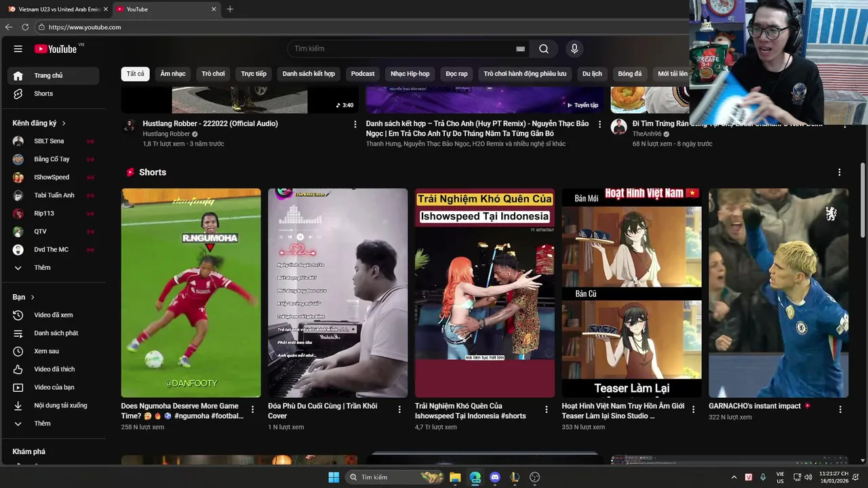
Task: Select the Tất cả filter chip
Action: pos(135,74)
